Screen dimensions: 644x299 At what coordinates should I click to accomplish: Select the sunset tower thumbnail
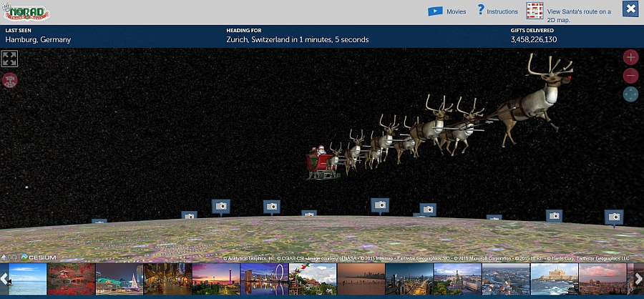pos(216,279)
